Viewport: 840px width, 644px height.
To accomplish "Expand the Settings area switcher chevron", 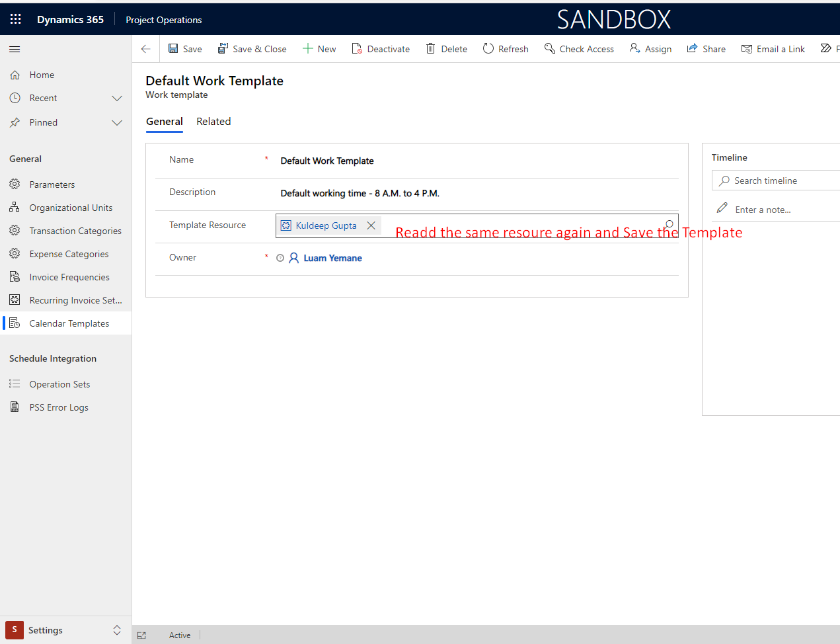I will [117, 629].
